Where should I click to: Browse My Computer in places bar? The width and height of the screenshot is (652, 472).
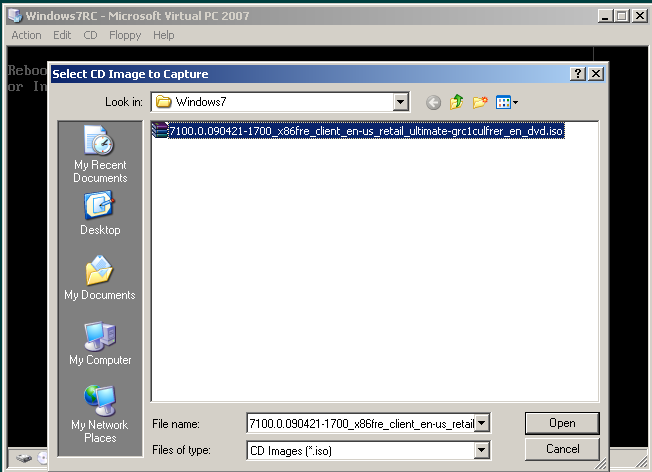click(100, 343)
